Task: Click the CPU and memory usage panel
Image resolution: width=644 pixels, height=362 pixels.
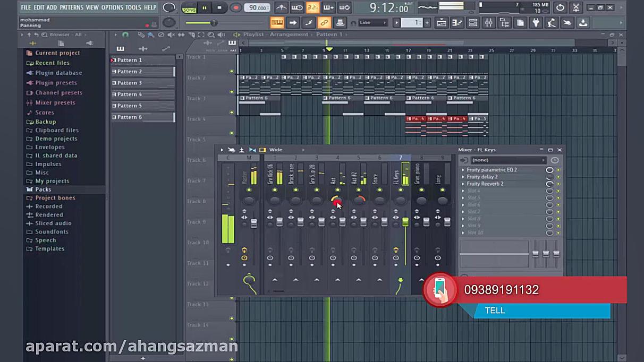Action: 515,8
